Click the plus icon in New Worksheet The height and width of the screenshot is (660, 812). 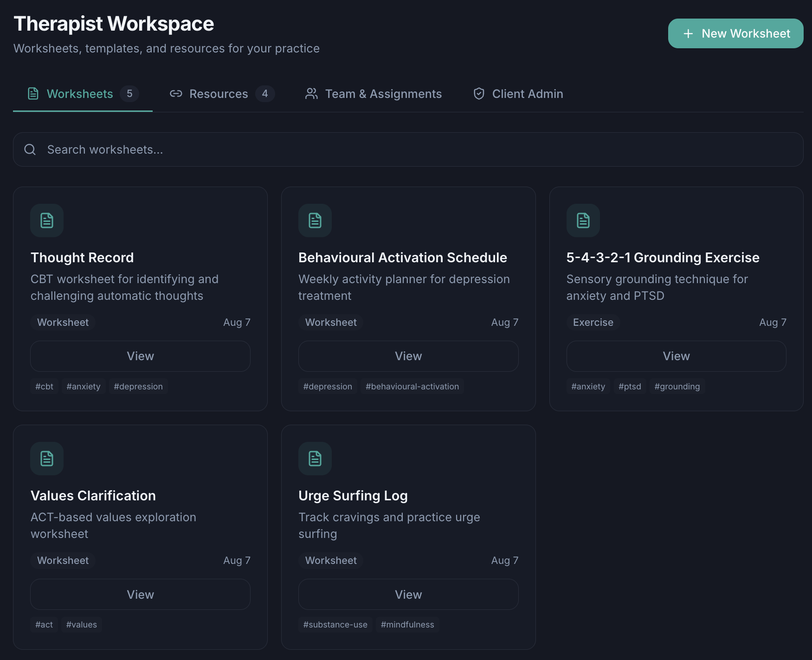pyautogui.click(x=688, y=33)
